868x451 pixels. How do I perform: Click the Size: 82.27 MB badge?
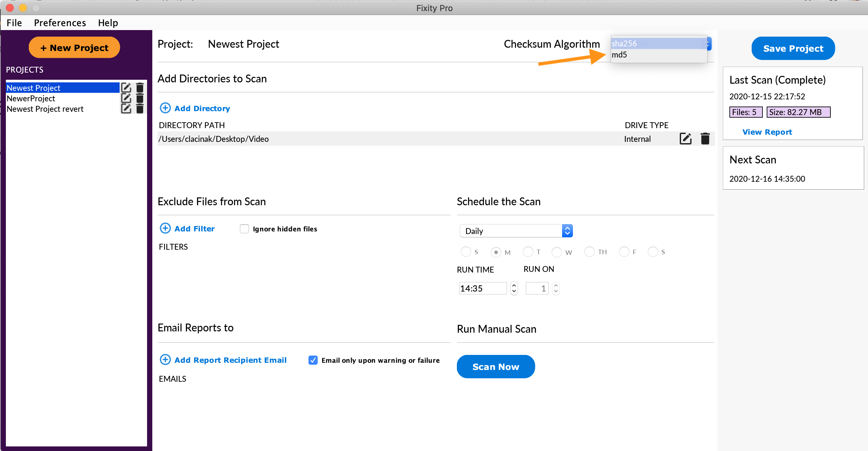coord(798,112)
